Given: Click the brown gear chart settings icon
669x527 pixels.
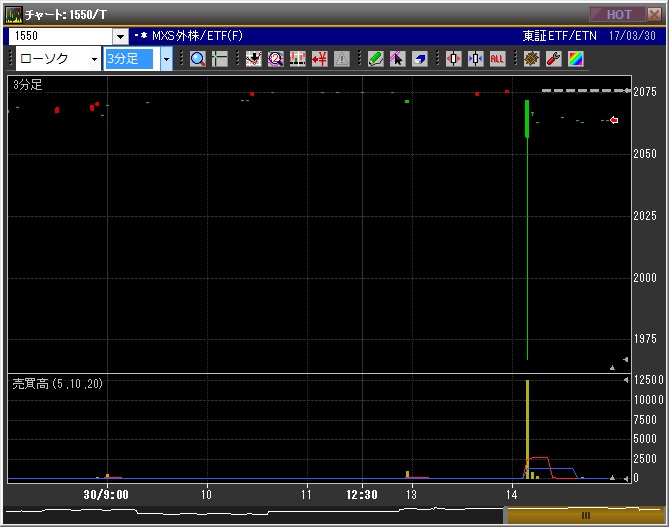Looking at the screenshot, I should click(x=531, y=59).
